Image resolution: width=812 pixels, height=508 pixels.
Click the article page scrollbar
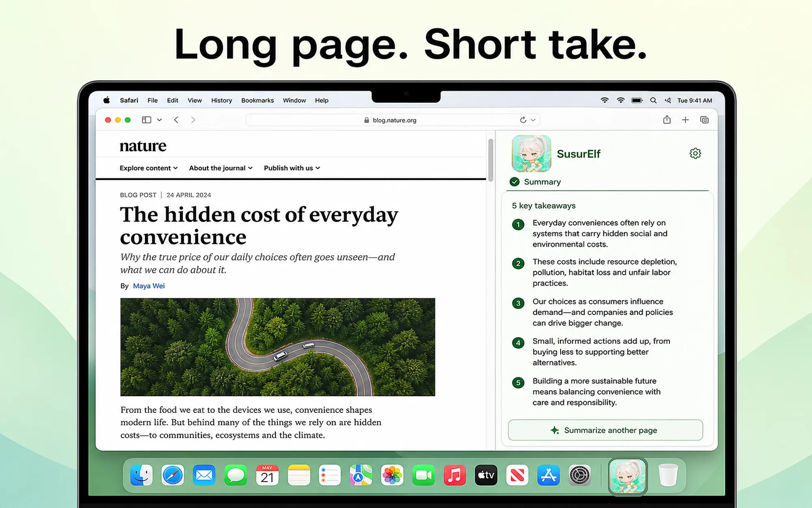pyautogui.click(x=490, y=160)
